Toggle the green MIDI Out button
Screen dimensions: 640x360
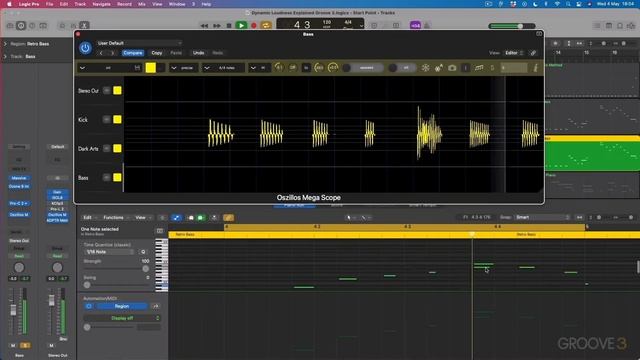click(201, 218)
